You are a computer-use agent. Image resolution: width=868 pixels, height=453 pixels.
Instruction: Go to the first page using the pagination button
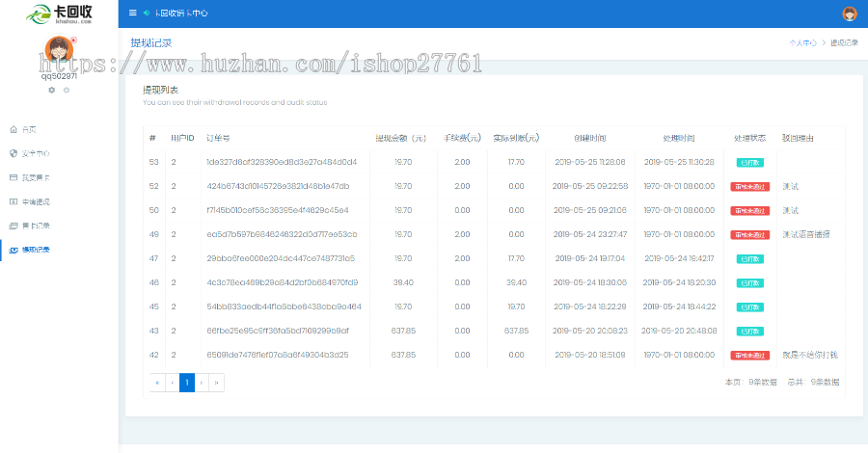157,383
